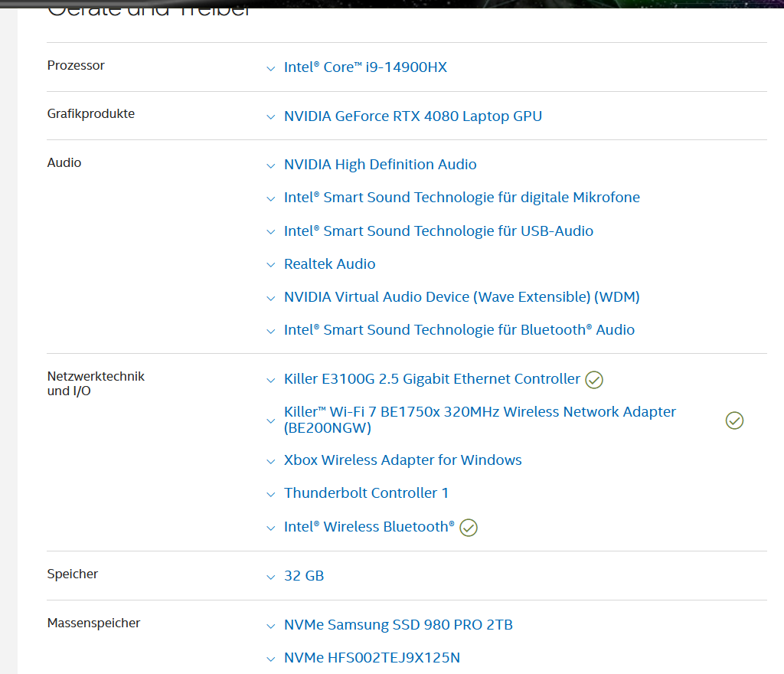Expand Intel Wireless Bluetooth chevron
This screenshot has width=784, height=674.
click(270, 528)
